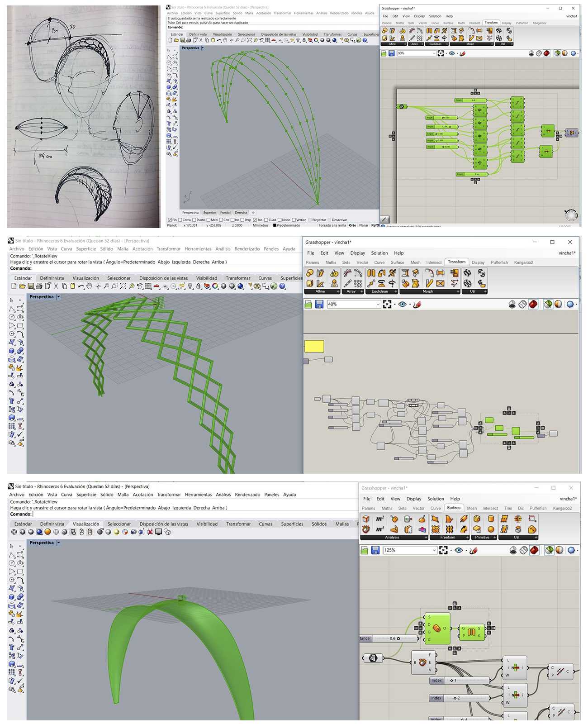Click the Orto button in top Rhino status bar

pyautogui.click(x=352, y=225)
